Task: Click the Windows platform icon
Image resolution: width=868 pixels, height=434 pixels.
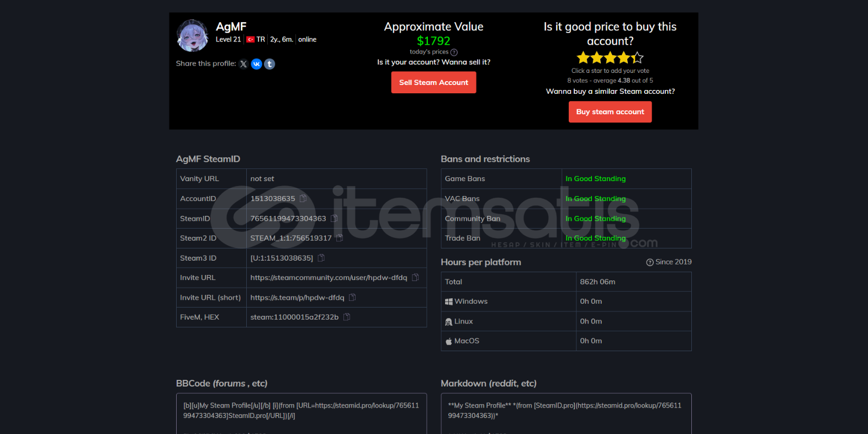Action: click(449, 301)
